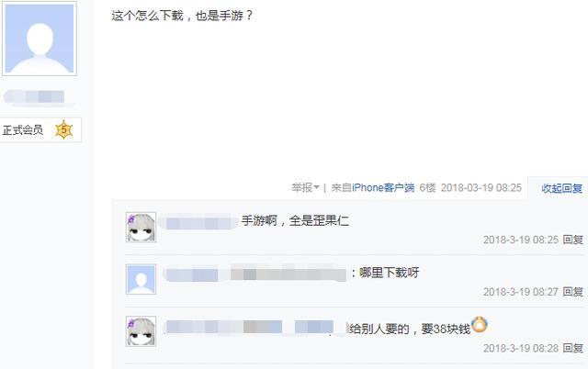Screen dimensions: 588x369
Task: Click anime avatar on the 38块钱 reply
Action: 141,331
